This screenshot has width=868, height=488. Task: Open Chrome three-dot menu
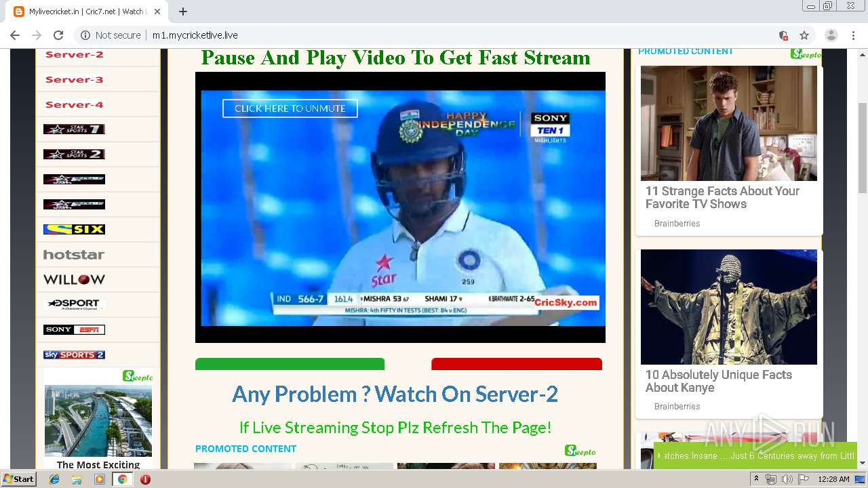(x=852, y=35)
